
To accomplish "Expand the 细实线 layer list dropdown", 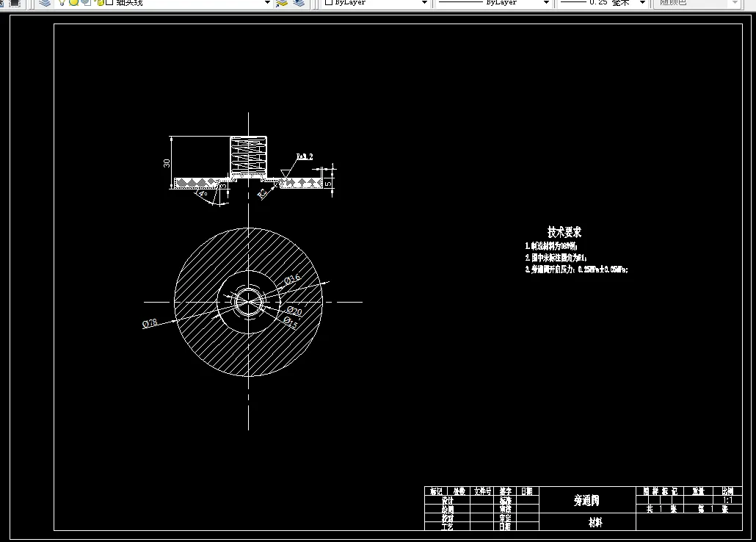I will tap(267, 3).
